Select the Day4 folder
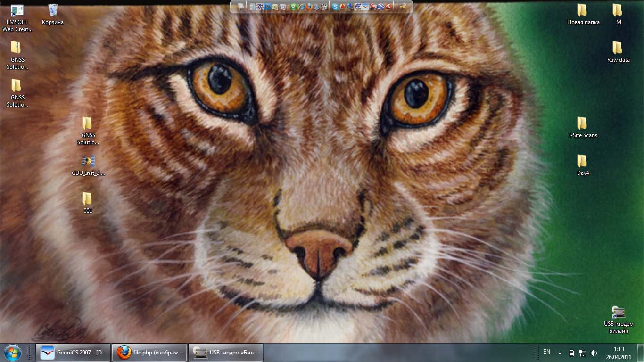Screen dimensions: 644x362 (x=583, y=165)
